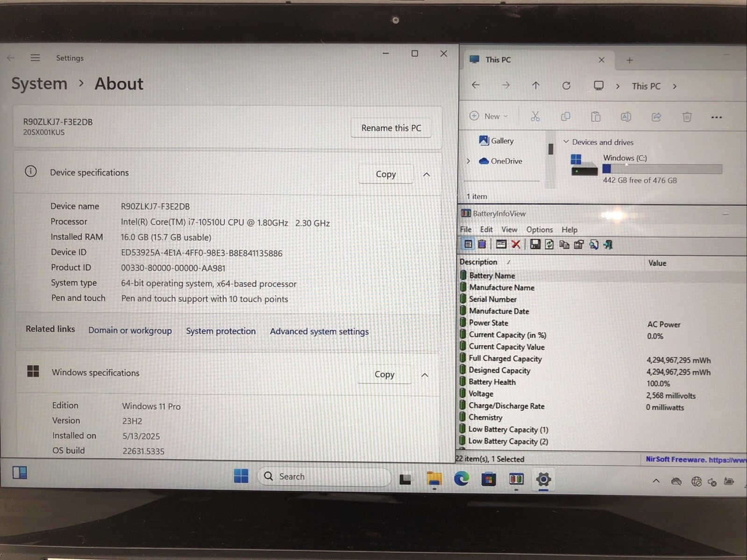This screenshot has width=747, height=560.
Task: Click the Copy Selected Items icon in BatteryInfoView
Action: (564, 244)
